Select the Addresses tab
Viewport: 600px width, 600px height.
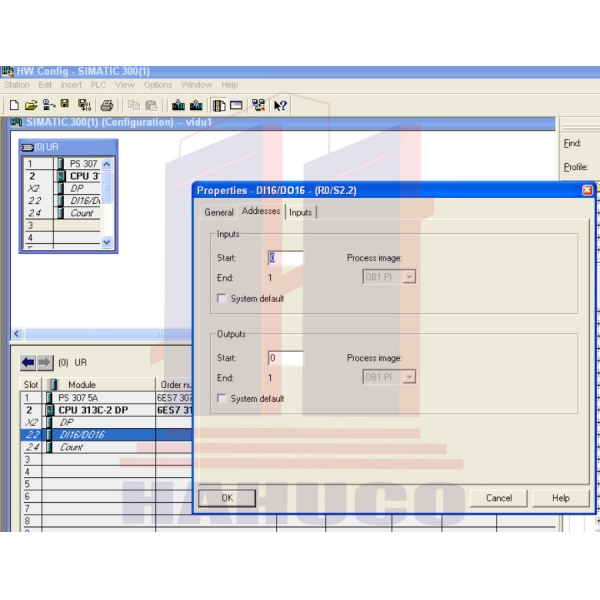click(x=261, y=211)
